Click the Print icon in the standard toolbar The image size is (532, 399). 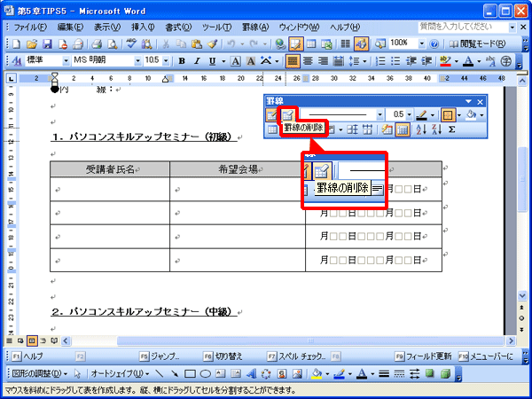[x=97, y=43]
